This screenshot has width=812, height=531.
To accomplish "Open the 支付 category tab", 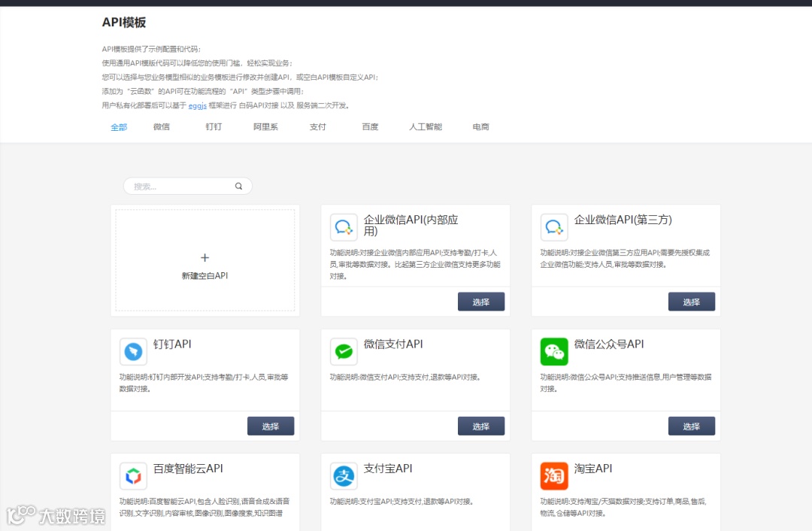I will (x=318, y=127).
